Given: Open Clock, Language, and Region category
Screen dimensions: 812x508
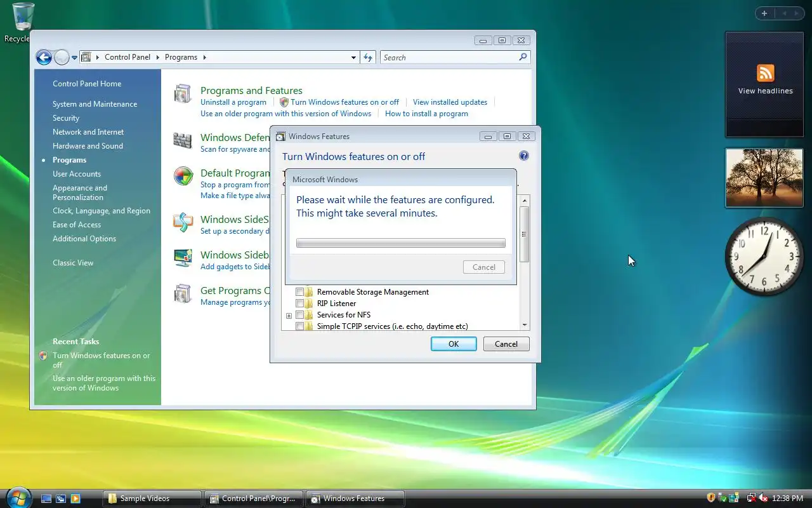Looking at the screenshot, I should [101, 211].
